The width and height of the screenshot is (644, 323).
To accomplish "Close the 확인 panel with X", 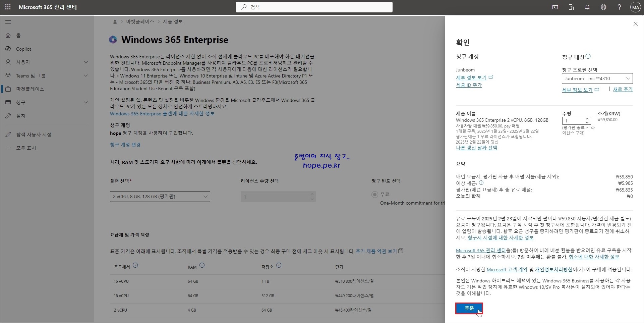I will (635, 24).
